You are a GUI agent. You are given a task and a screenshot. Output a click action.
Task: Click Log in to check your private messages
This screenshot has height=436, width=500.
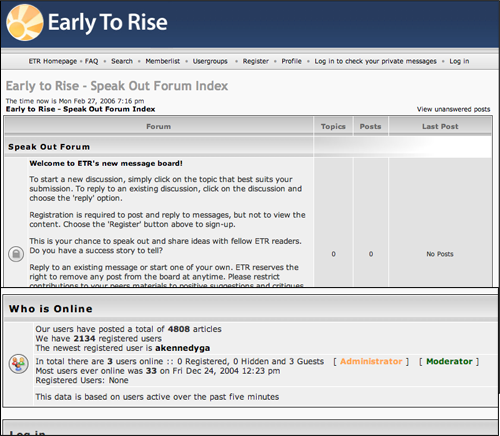376,61
